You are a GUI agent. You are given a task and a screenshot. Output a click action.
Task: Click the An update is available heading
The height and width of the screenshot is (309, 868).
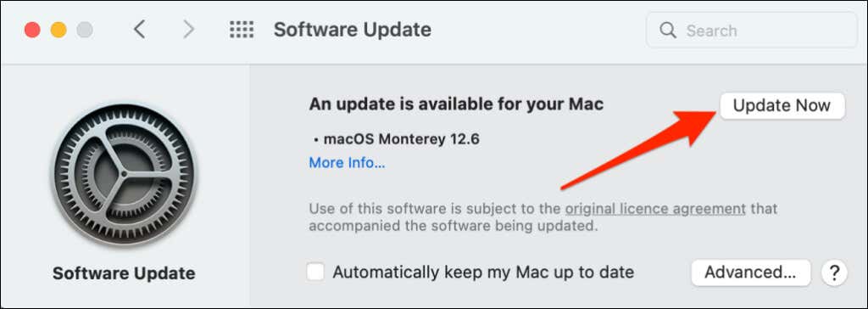(456, 104)
